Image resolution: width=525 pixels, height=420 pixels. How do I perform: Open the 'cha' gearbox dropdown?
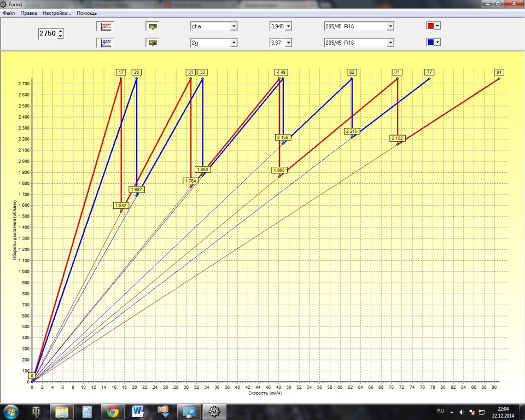tap(234, 26)
